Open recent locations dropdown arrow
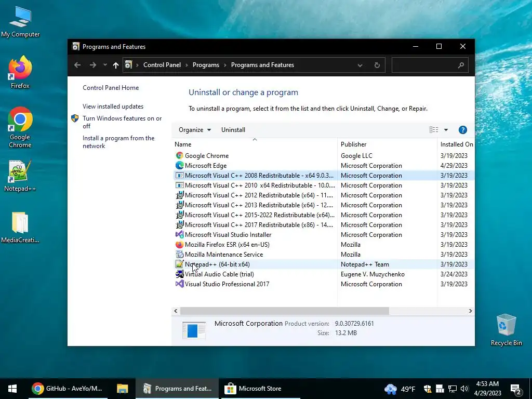532x399 pixels. pyautogui.click(x=105, y=65)
